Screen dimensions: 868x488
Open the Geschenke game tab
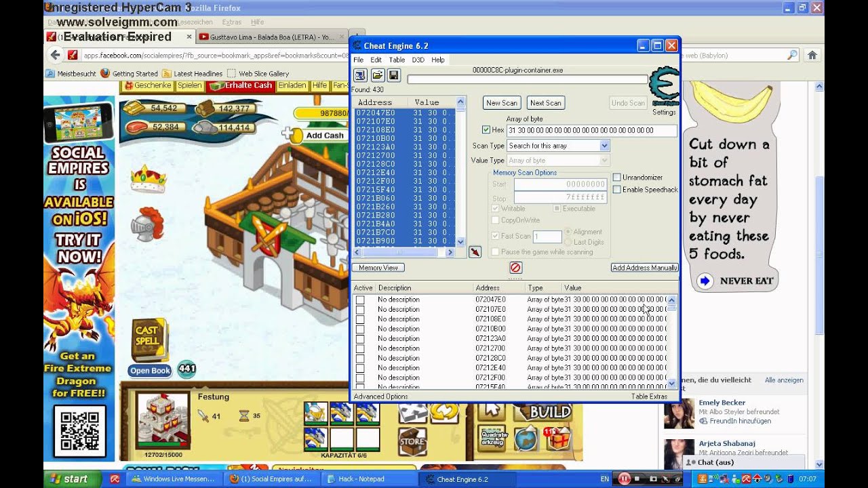148,85
